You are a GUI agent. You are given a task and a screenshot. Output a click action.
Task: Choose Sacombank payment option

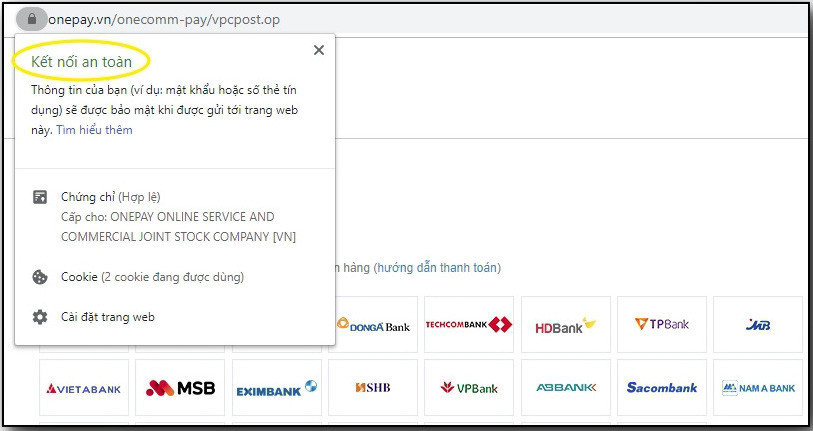pyautogui.click(x=661, y=388)
